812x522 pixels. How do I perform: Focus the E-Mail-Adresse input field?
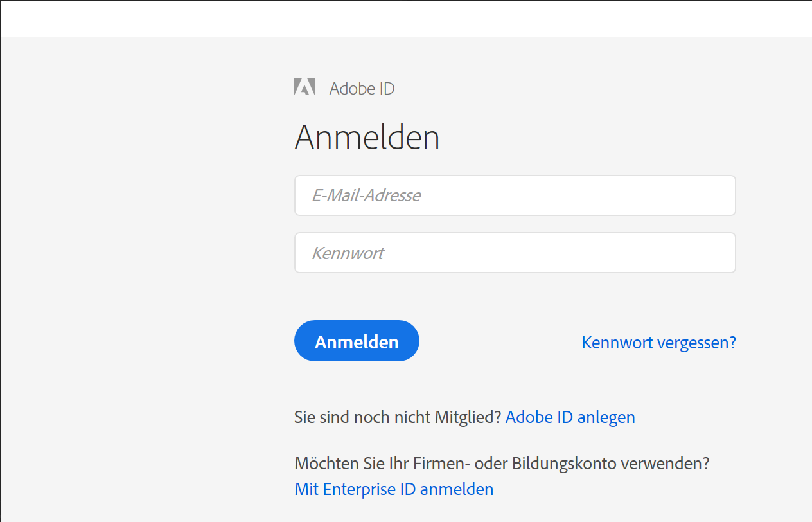pos(515,195)
